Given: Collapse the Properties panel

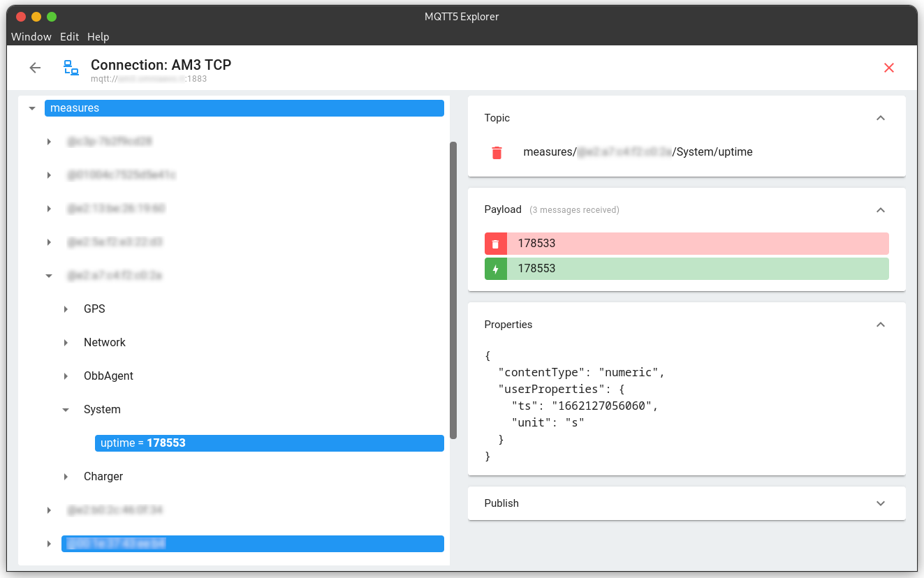Looking at the screenshot, I should [x=881, y=325].
